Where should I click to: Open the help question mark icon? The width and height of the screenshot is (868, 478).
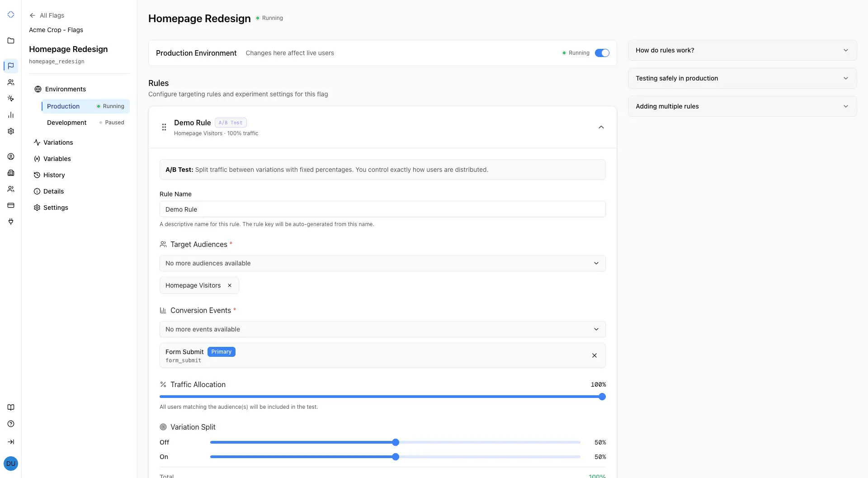point(11,424)
